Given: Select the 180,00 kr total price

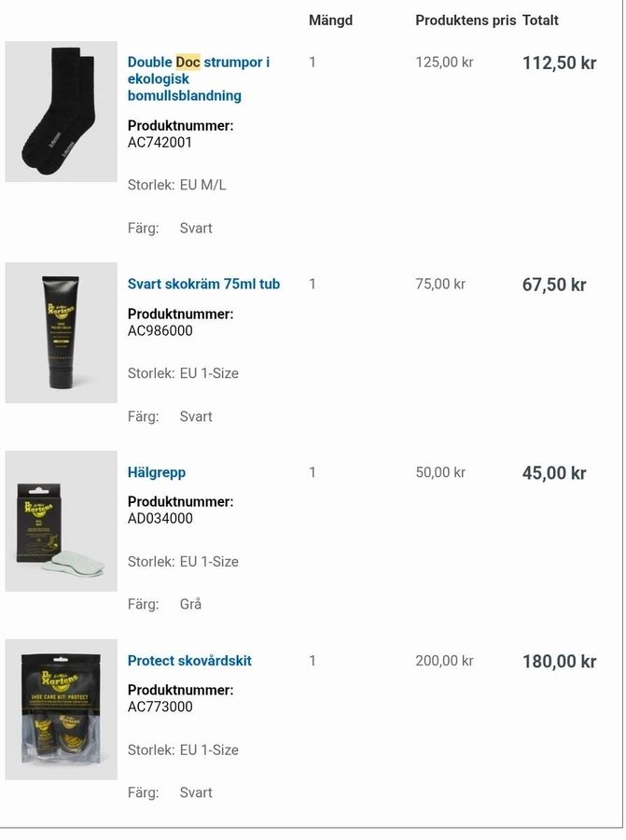Looking at the screenshot, I should 559,662.
